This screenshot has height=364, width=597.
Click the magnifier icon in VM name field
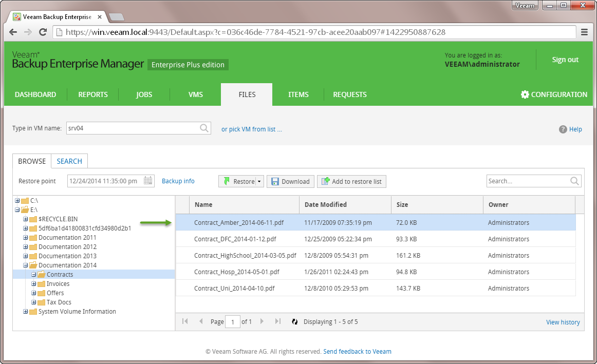204,128
